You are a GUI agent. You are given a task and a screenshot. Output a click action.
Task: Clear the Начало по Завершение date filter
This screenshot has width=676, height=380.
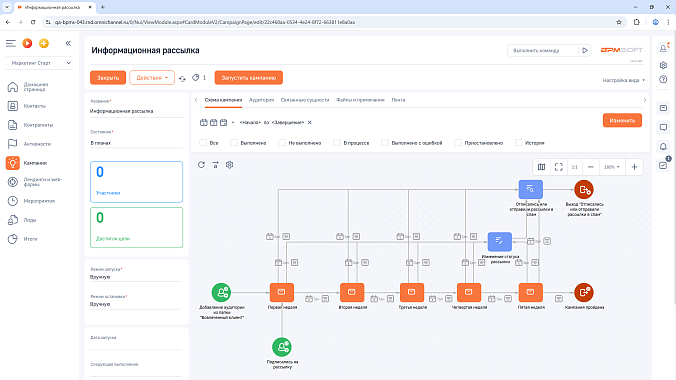[310, 122]
